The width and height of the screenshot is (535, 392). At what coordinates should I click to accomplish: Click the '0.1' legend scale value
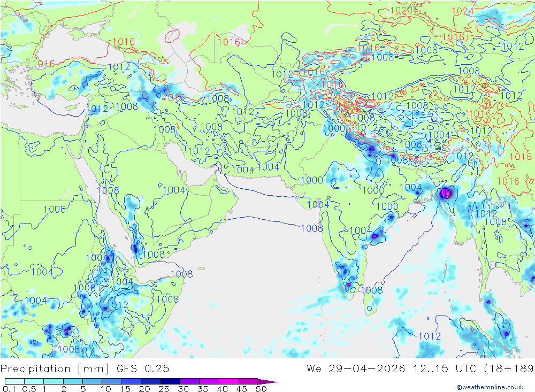9,389
